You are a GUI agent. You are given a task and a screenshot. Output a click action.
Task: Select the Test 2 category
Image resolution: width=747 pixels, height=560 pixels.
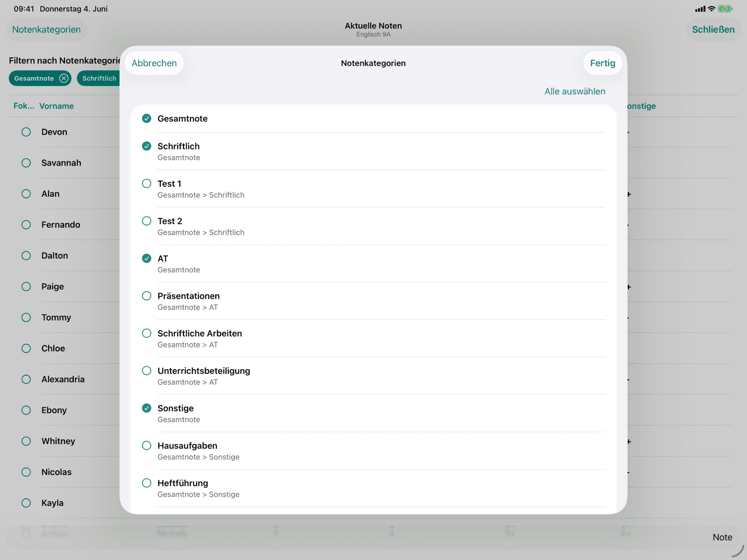[x=147, y=221]
